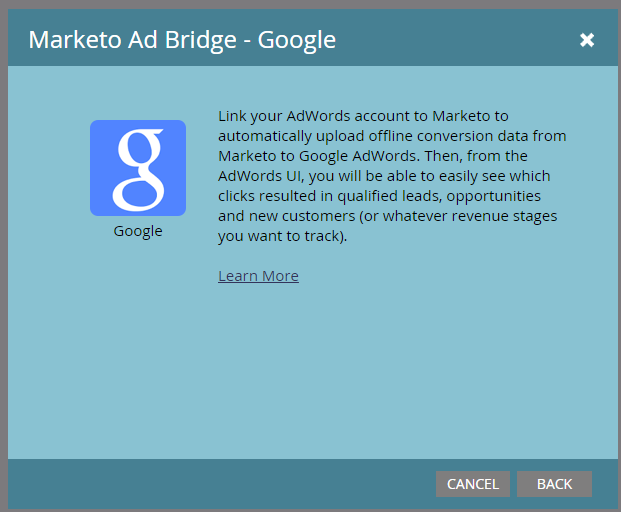
Task: Click the blue Google g logo tile
Action: (138, 168)
